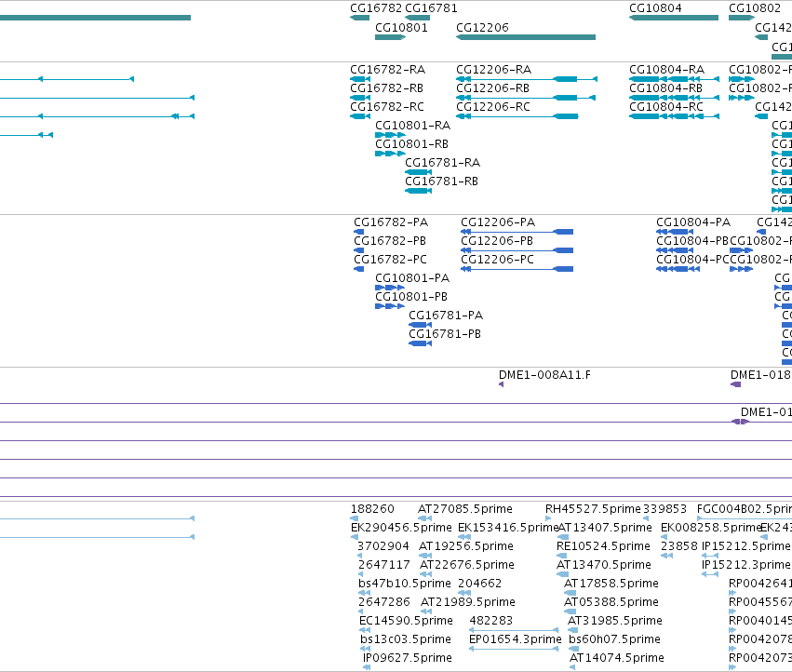
Task: Click the CG16782-RC transcript label
Action: 387,107
